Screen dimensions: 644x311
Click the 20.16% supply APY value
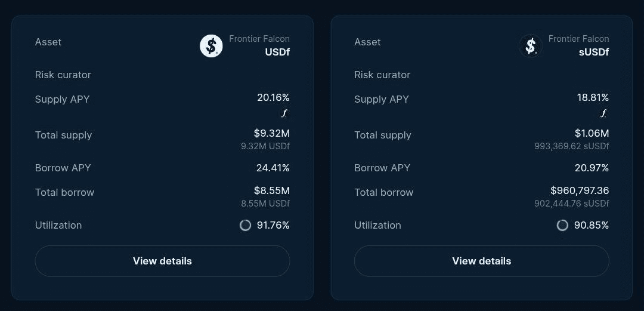pos(274,97)
